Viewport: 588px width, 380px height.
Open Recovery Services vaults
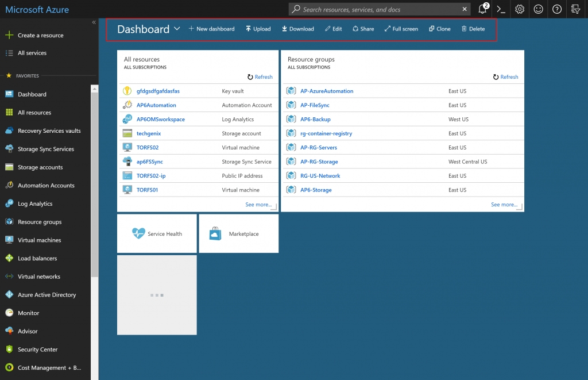[49, 130]
